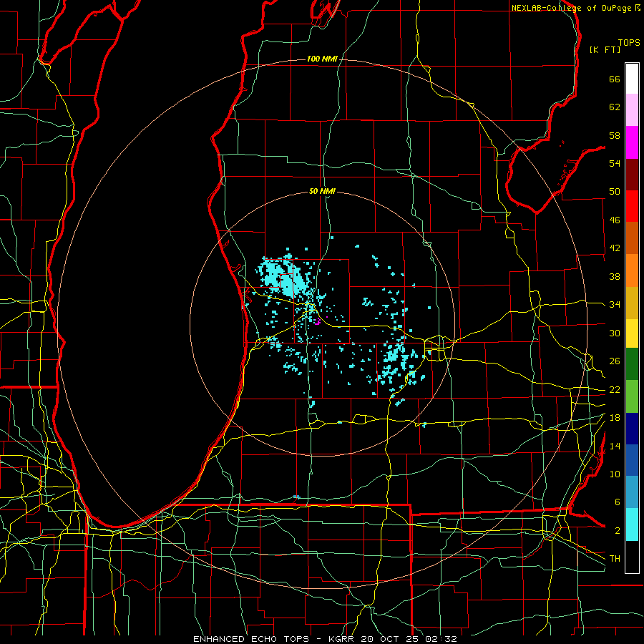Image resolution: width=644 pixels, height=644 pixels.
Task: Click the KGRR radar site identifier
Action: [x=341, y=639]
